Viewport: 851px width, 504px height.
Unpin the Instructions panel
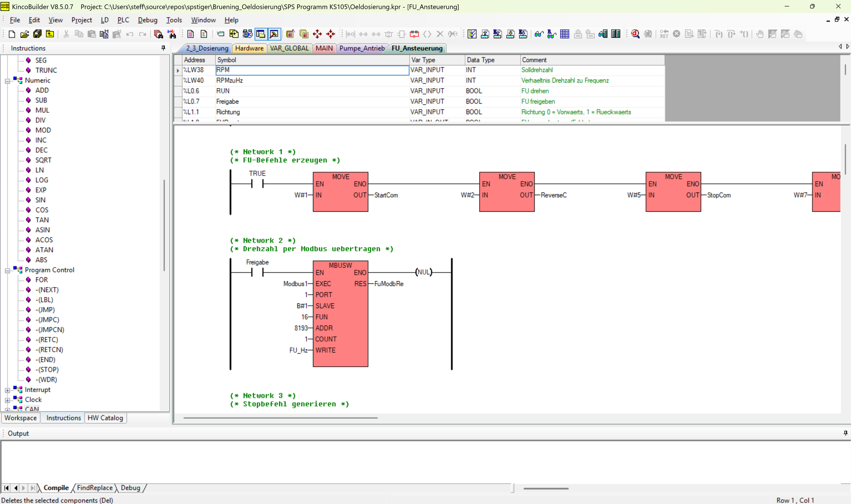pyautogui.click(x=163, y=48)
